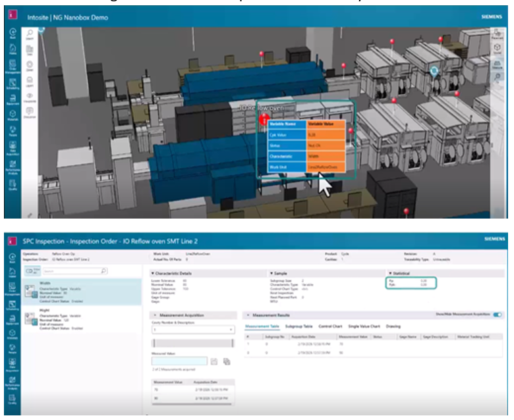
Task: Open Materials in the Intosite sidebar
Action: coord(13,115)
